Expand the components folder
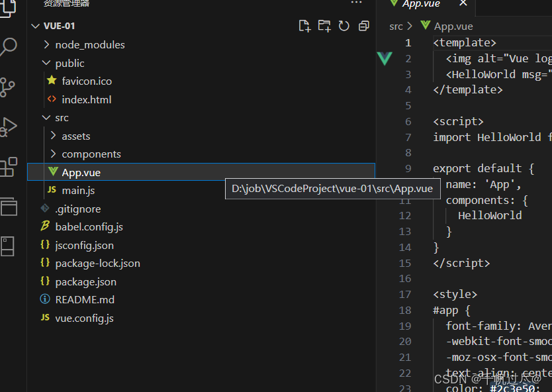Screen dimensions: 552x392 (91, 154)
